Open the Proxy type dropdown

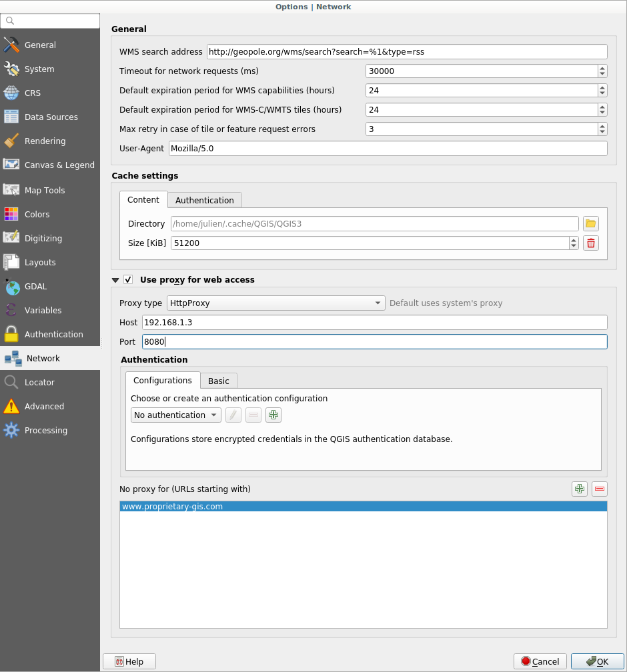tap(275, 303)
